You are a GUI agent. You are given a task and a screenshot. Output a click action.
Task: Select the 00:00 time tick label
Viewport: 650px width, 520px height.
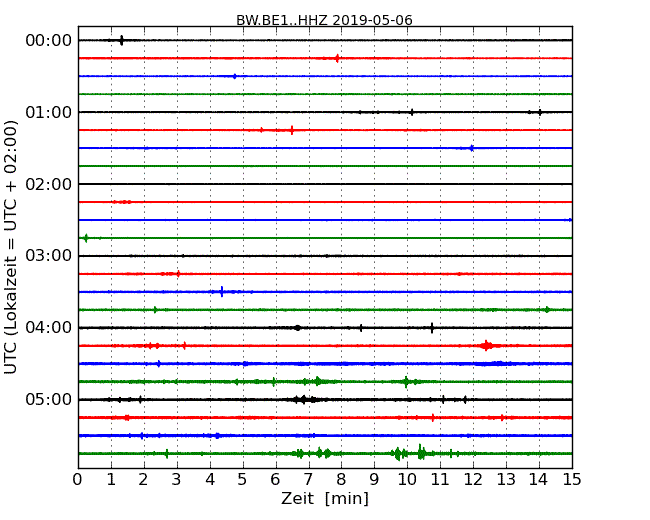[x=49, y=41]
